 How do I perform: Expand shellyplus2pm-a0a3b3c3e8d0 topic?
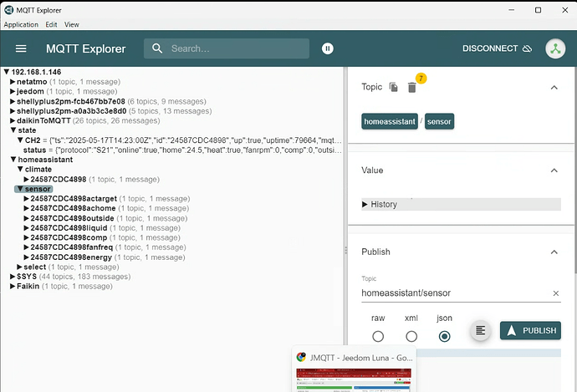click(13, 111)
